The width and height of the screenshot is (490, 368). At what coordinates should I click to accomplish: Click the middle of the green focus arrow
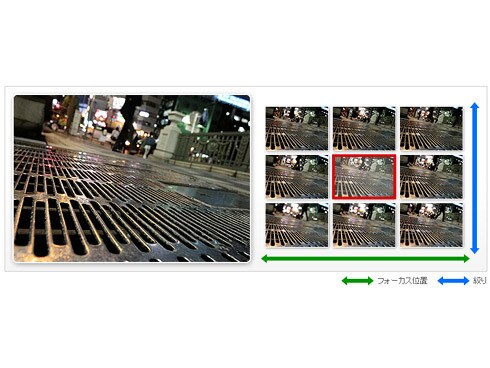coord(365,259)
